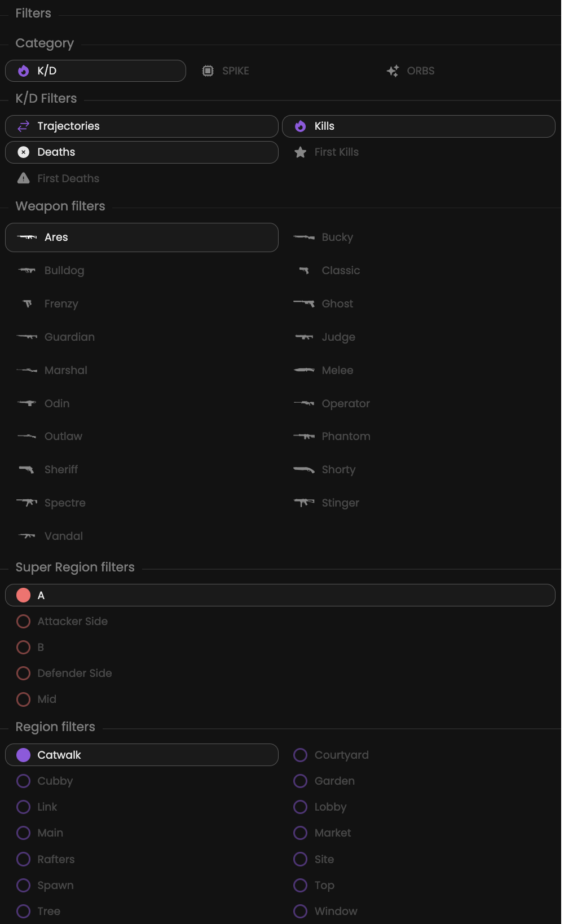Click the Stinger SMG icon
Screen dimensions: 564x924
coord(304,503)
